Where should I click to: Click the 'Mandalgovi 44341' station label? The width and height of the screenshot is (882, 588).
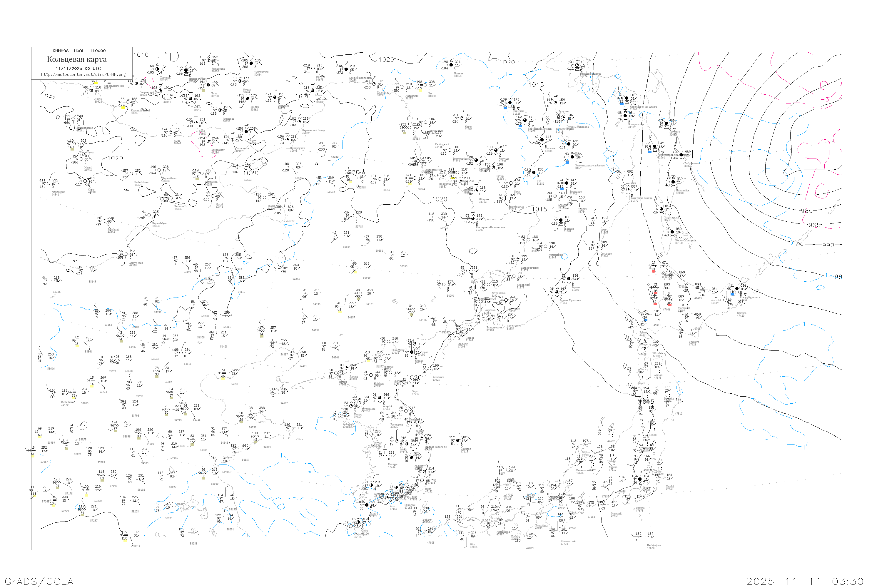58,193
